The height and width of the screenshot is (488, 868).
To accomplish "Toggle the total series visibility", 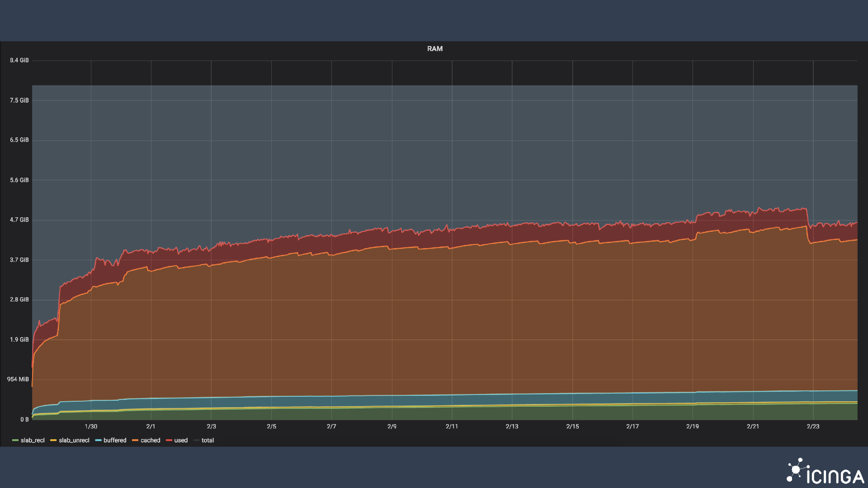I will point(208,440).
